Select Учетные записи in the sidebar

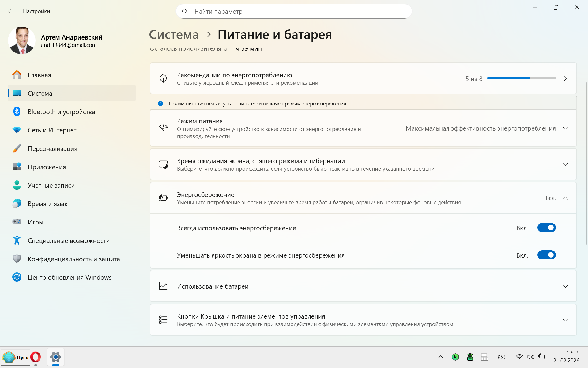(x=51, y=186)
